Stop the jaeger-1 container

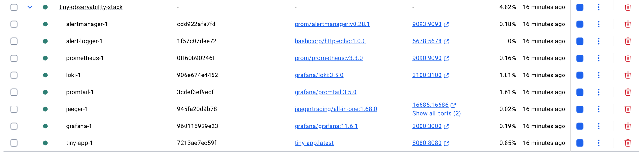coord(580,109)
